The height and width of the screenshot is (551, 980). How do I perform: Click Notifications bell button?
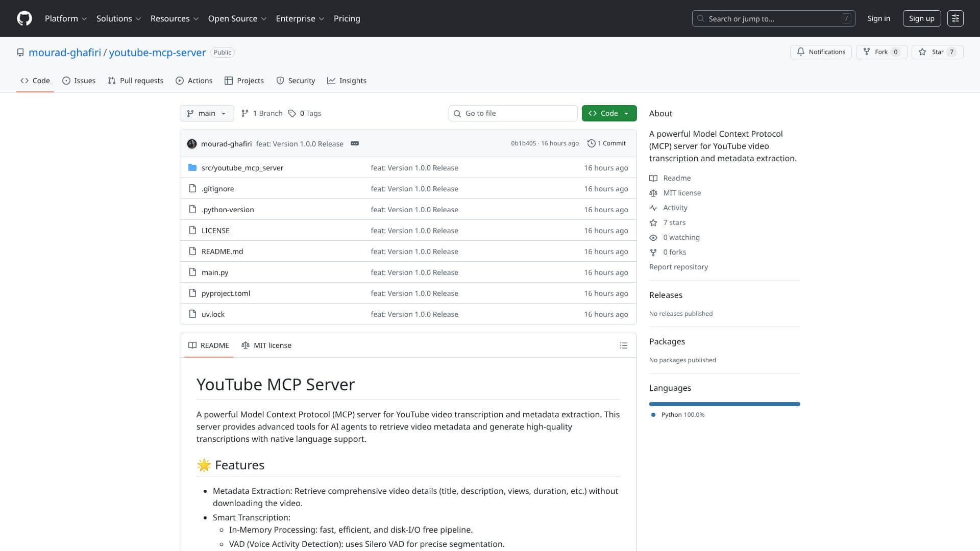tap(821, 52)
